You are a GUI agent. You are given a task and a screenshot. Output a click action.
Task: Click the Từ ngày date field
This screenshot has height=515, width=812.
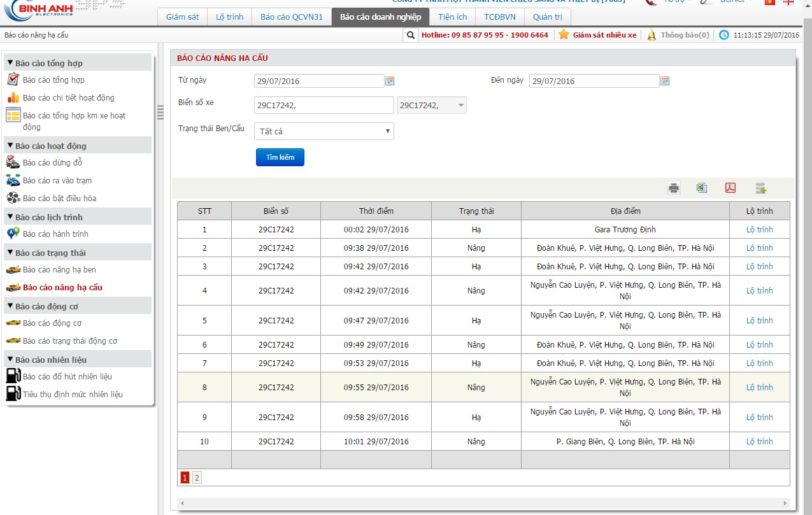[x=319, y=81]
